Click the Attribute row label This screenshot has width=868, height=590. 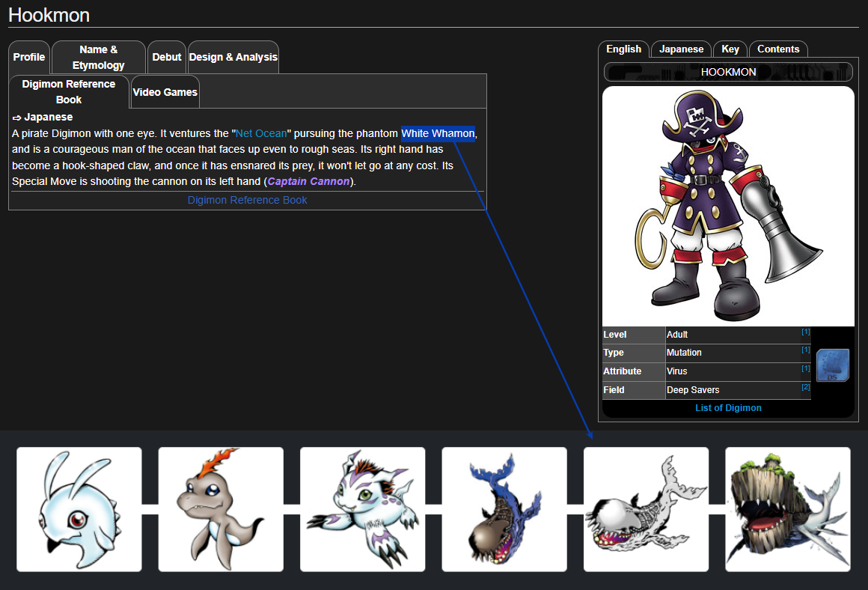tap(623, 371)
